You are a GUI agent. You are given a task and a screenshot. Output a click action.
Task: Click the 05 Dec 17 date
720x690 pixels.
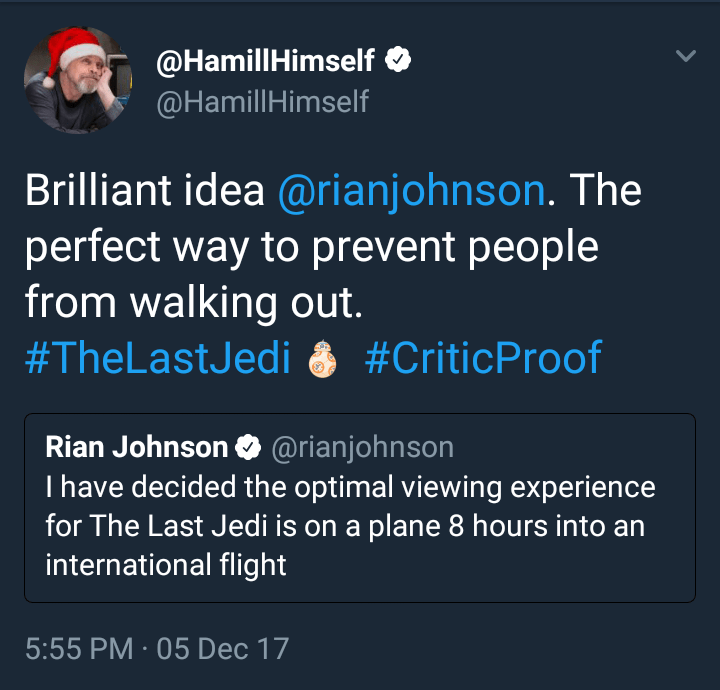(x=222, y=648)
